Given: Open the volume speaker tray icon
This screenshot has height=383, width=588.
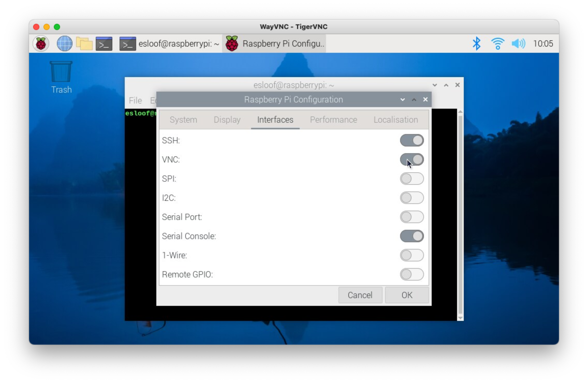Looking at the screenshot, I should pos(518,43).
